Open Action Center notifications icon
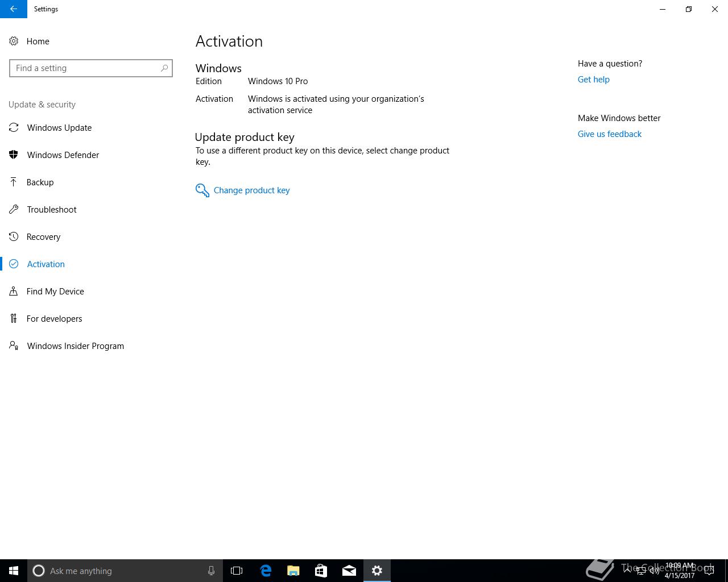 click(x=709, y=571)
